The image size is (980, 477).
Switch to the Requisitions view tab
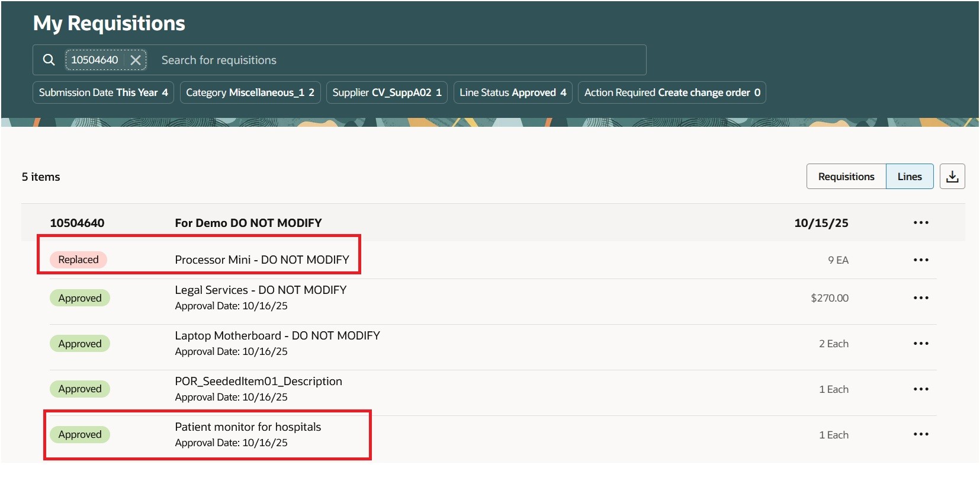coord(846,177)
